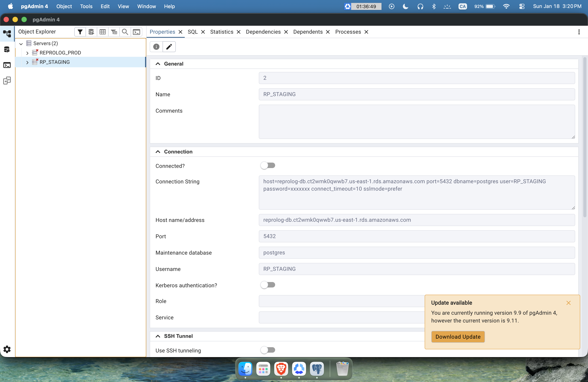The width and height of the screenshot is (588, 382).
Task: Collapse the Servers (2) tree node
Action: click(x=21, y=44)
